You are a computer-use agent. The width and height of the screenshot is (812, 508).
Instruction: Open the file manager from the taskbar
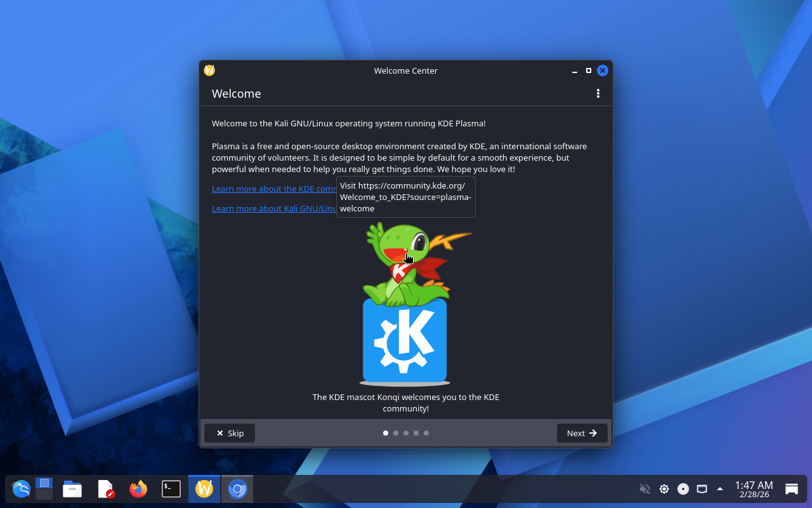click(72, 489)
